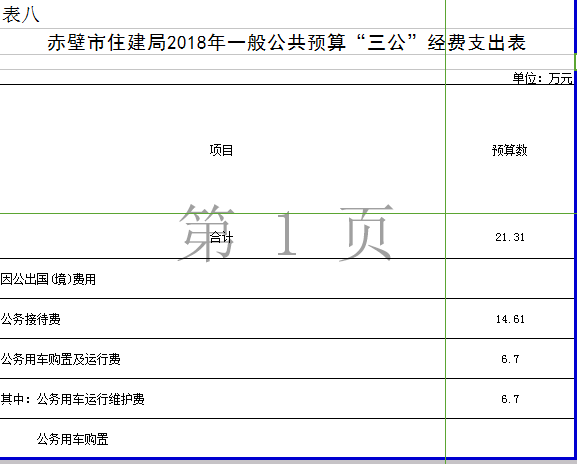Select the empty budget cell for 因公出国(境)费用
Screen dimensions: 577x464
[510, 279]
